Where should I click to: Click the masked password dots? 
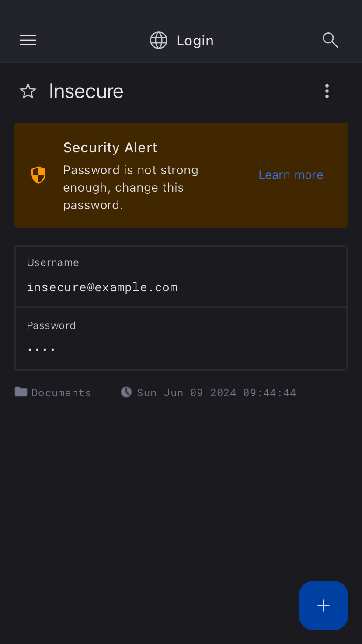[x=41, y=350]
